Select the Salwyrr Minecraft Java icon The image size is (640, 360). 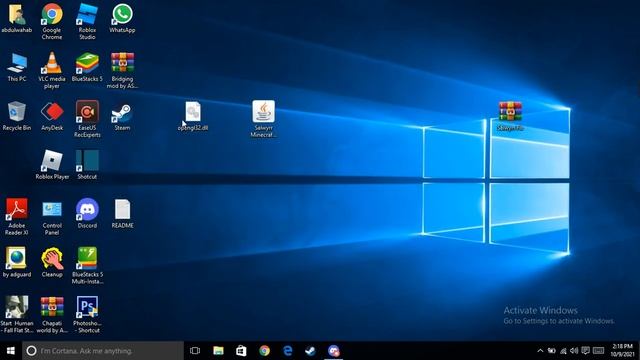click(263, 111)
